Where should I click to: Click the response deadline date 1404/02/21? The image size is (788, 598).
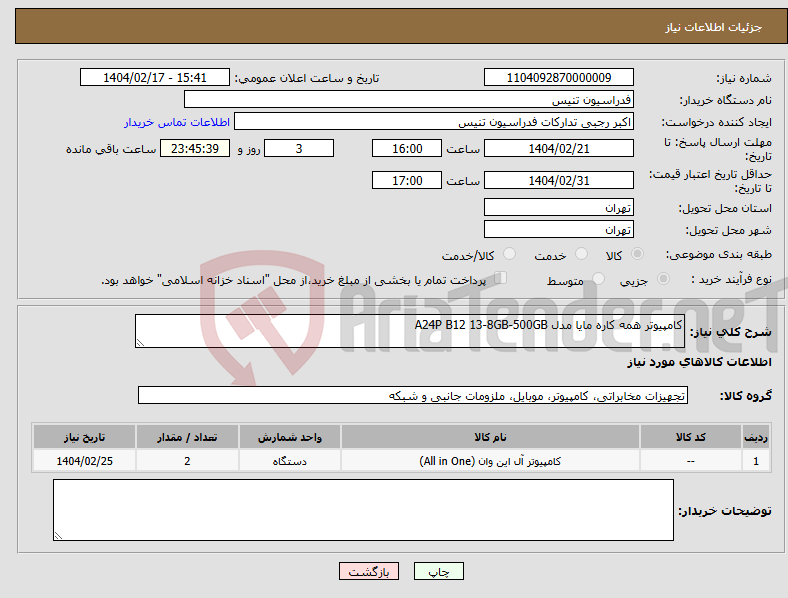coord(558,149)
